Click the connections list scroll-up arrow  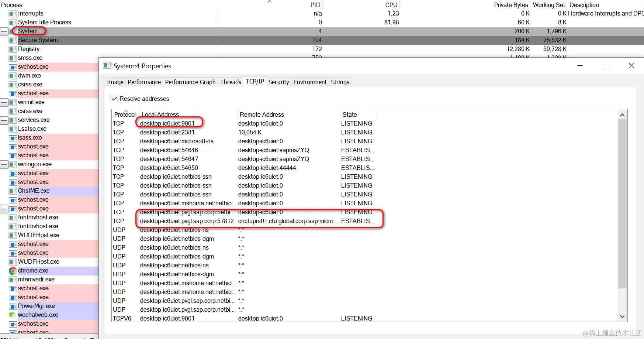point(623,115)
